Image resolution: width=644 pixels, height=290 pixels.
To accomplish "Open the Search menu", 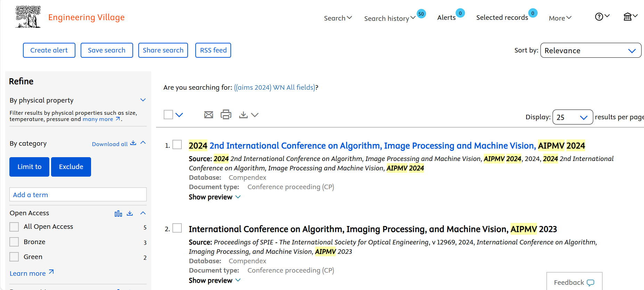I will (x=338, y=18).
